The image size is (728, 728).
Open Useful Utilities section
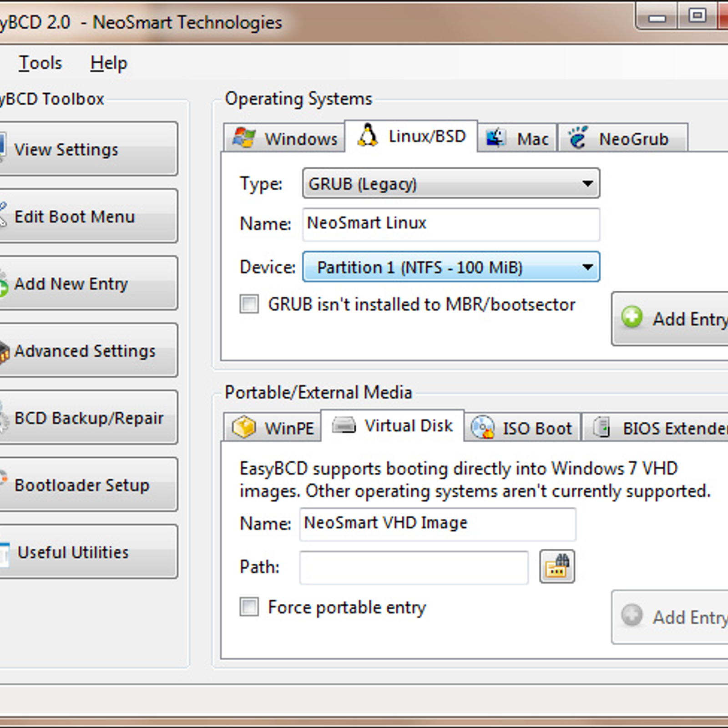click(88, 551)
